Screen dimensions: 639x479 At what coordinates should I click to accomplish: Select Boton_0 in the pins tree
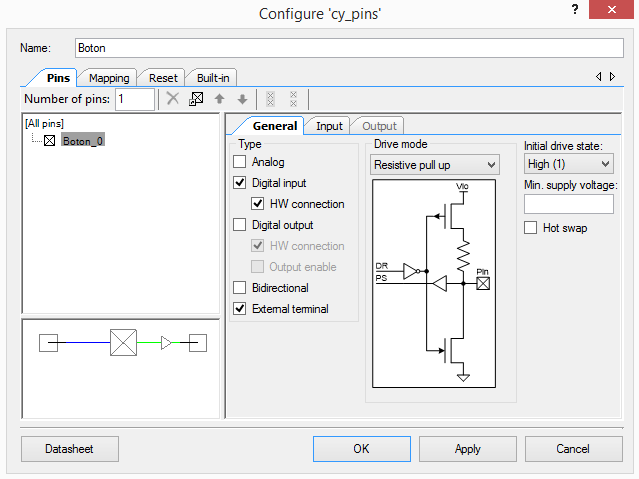[x=82, y=141]
